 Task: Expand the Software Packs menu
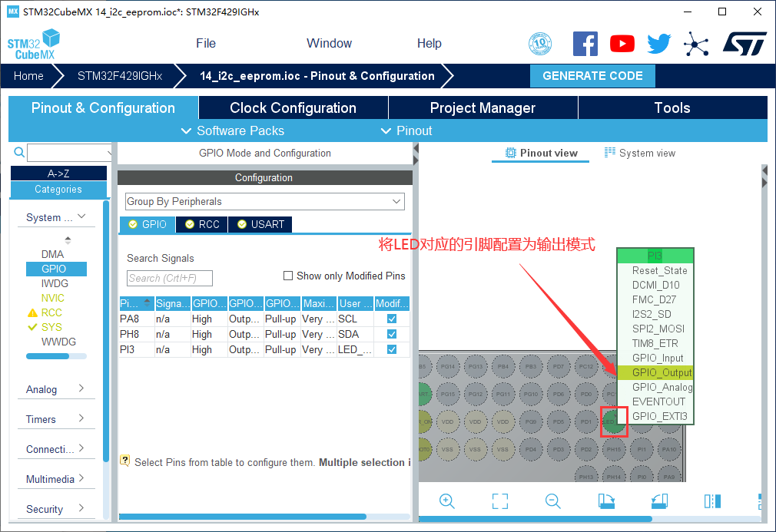point(233,131)
